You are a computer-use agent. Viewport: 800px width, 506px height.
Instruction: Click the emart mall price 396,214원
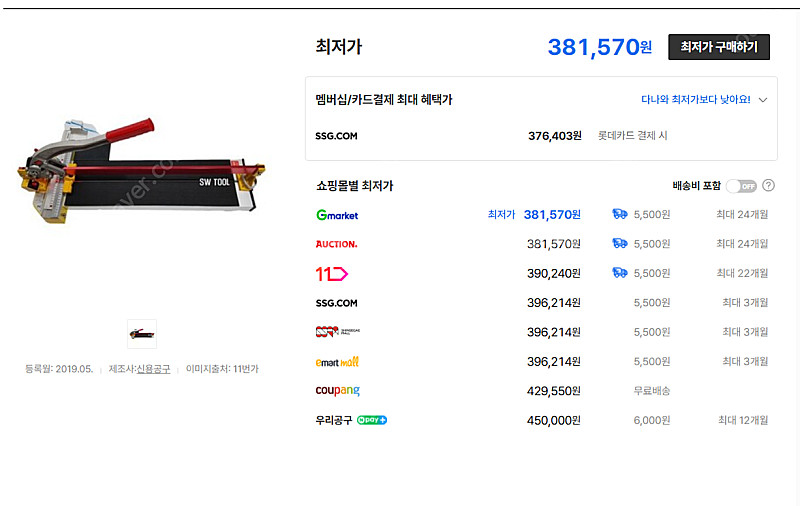554,362
